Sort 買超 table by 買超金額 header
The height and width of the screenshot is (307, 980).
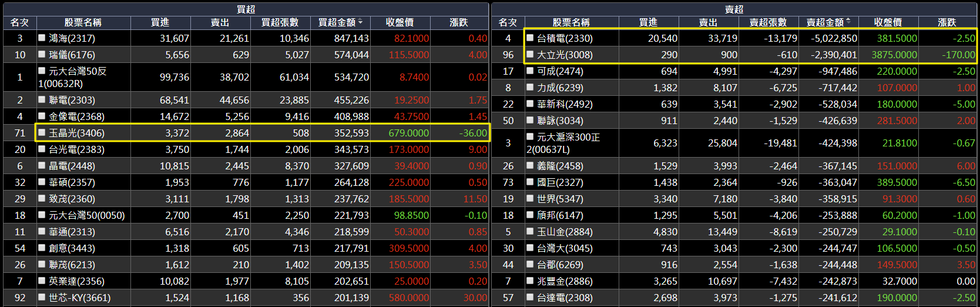[x=340, y=22]
